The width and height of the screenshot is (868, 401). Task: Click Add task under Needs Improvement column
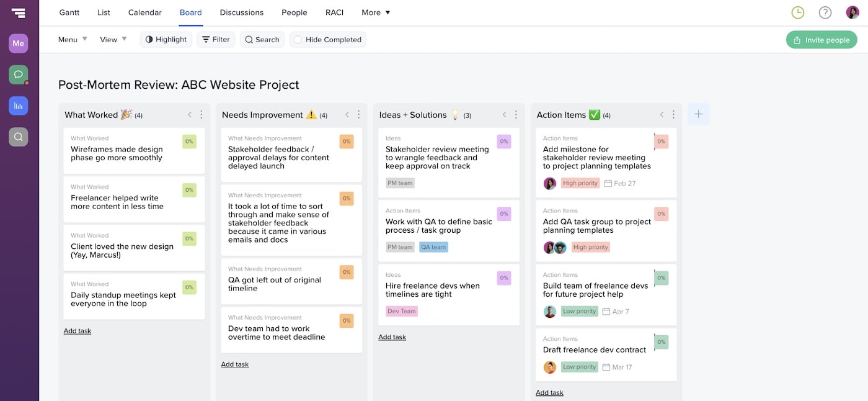pos(235,364)
